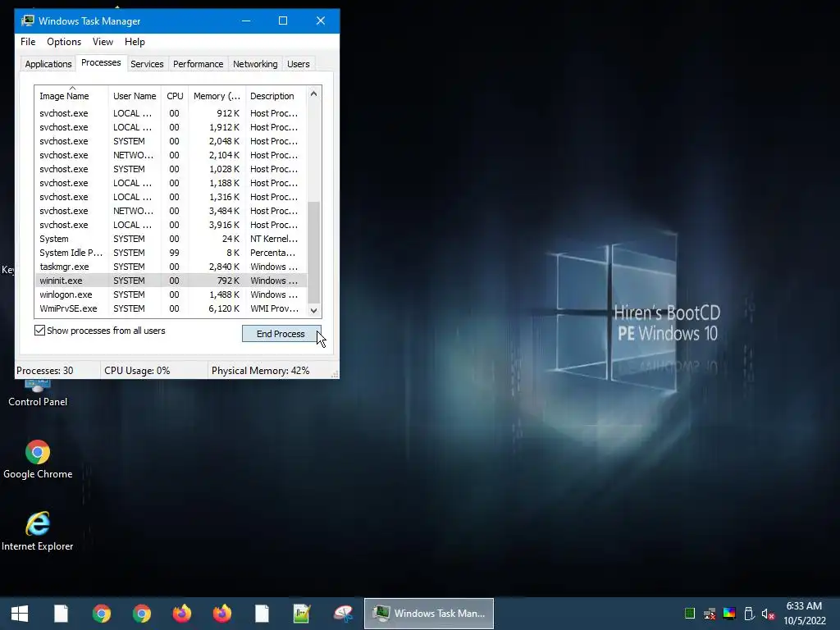Click the End Process button

click(281, 334)
